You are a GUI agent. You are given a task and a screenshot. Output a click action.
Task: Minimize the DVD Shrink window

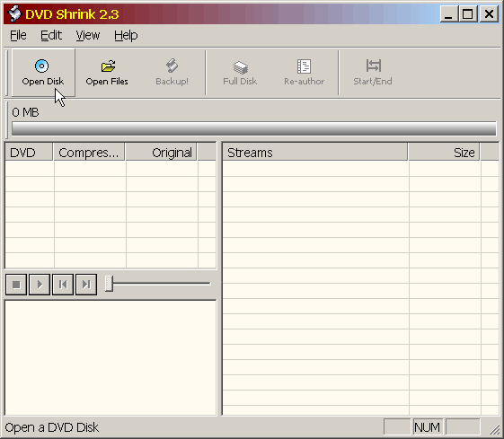pyautogui.click(x=449, y=14)
